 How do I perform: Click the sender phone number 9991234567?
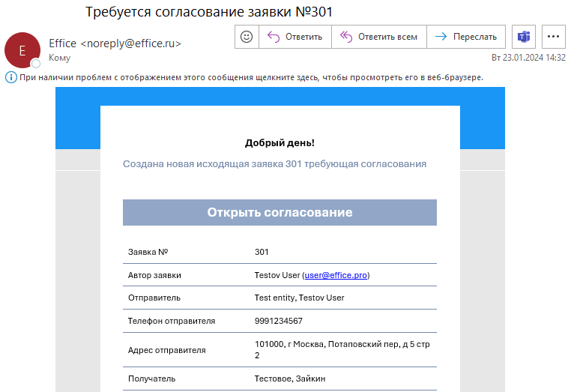pyautogui.click(x=279, y=321)
